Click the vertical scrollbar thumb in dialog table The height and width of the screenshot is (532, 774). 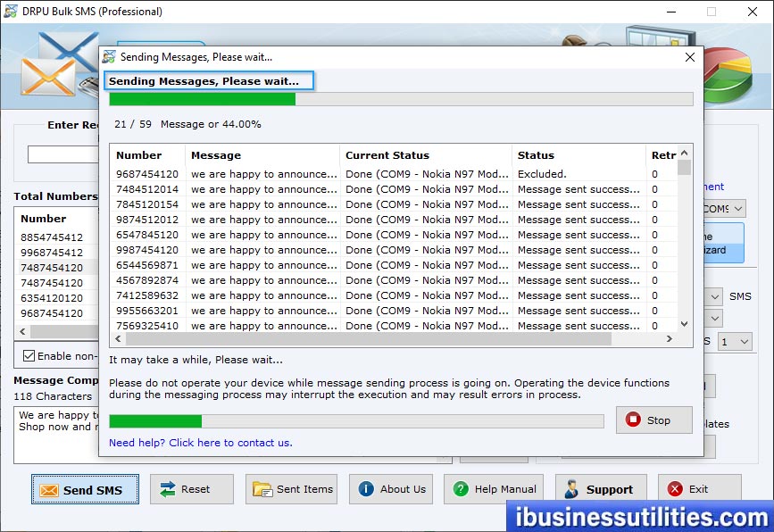point(684,167)
